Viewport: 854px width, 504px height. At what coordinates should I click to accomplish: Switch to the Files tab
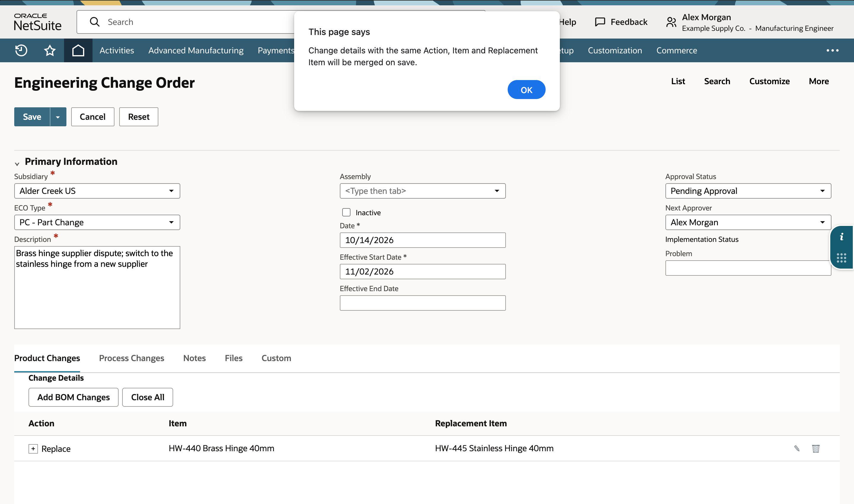pyautogui.click(x=233, y=358)
